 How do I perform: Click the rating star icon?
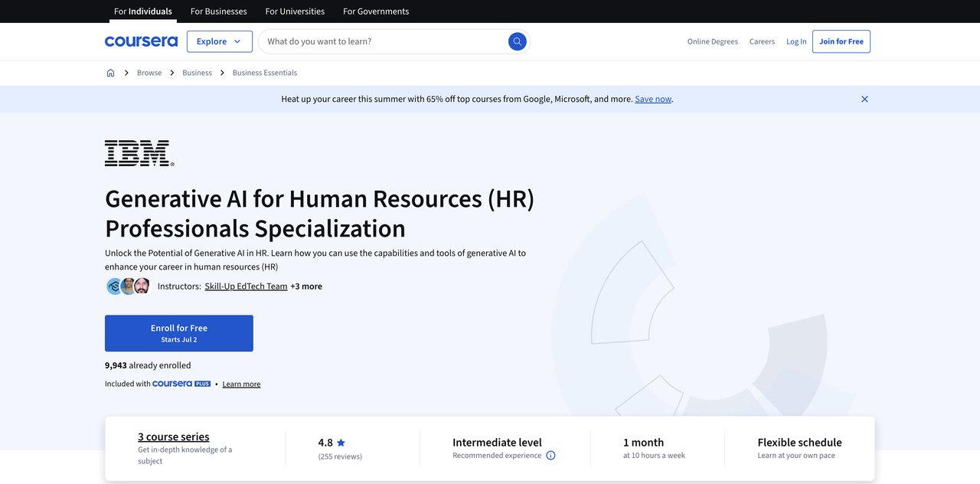click(341, 443)
